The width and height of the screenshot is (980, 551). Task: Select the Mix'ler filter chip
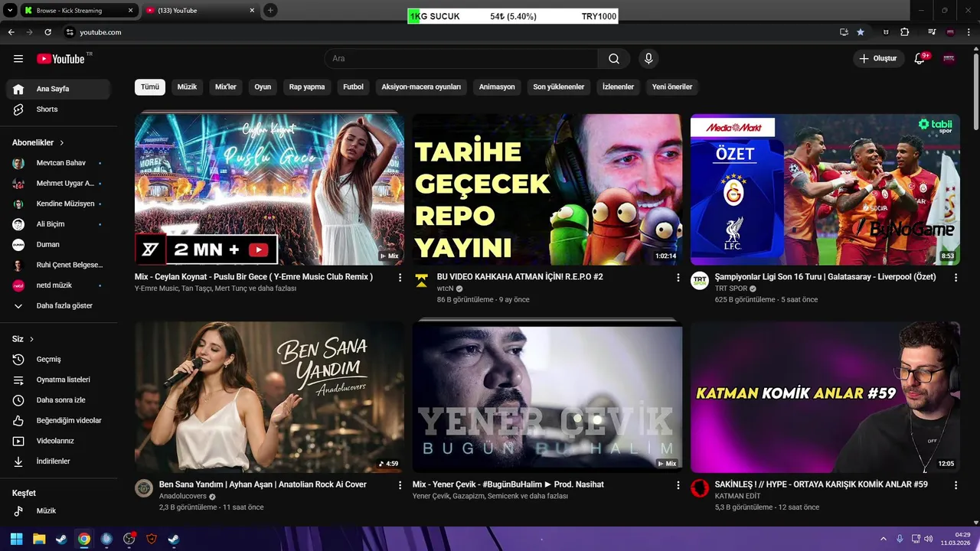click(x=226, y=87)
